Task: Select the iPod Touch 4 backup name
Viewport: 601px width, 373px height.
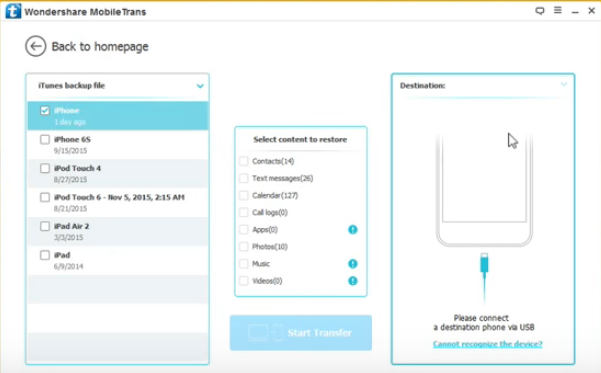Action: tap(77, 168)
